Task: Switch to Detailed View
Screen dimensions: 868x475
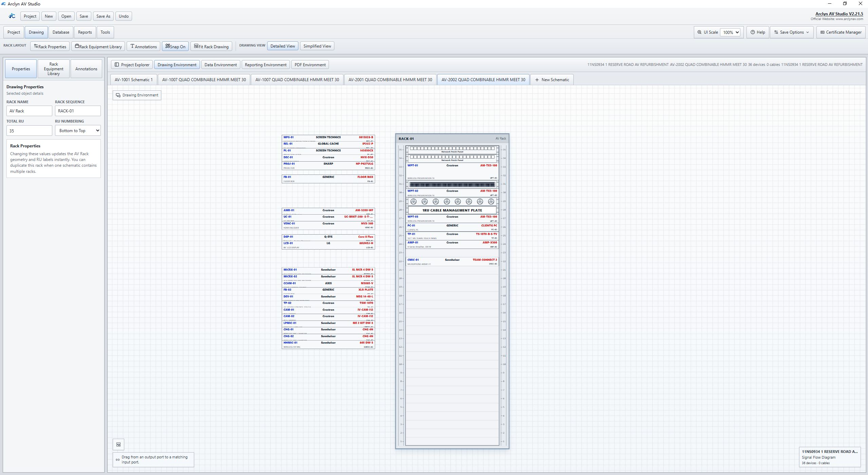Action: (x=283, y=46)
